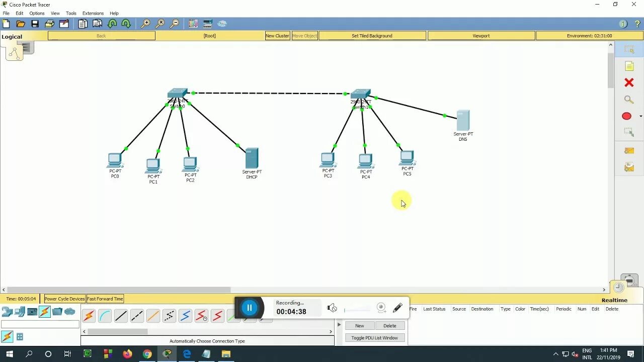Open the help question mark icon
Screen dimensions: 644x362
coord(637,24)
